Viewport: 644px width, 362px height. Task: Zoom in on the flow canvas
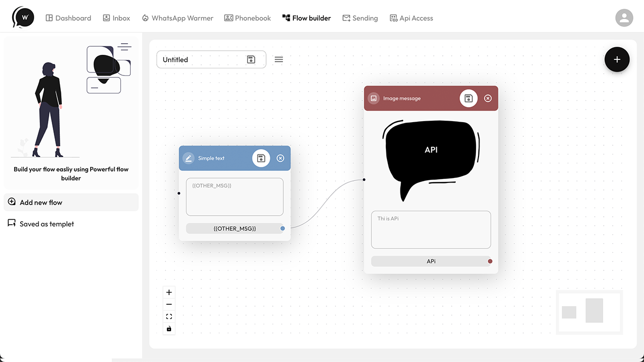pyautogui.click(x=169, y=292)
